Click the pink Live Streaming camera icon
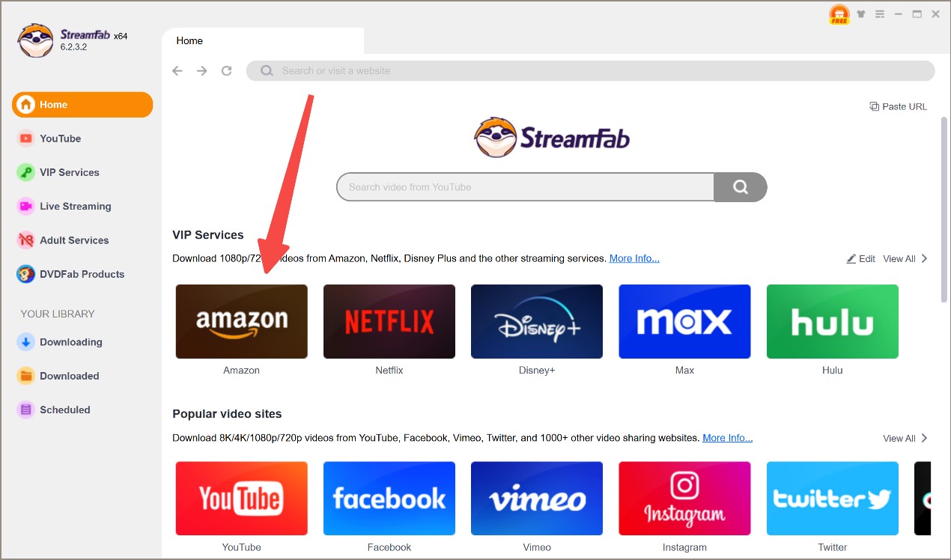 (x=26, y=207)
